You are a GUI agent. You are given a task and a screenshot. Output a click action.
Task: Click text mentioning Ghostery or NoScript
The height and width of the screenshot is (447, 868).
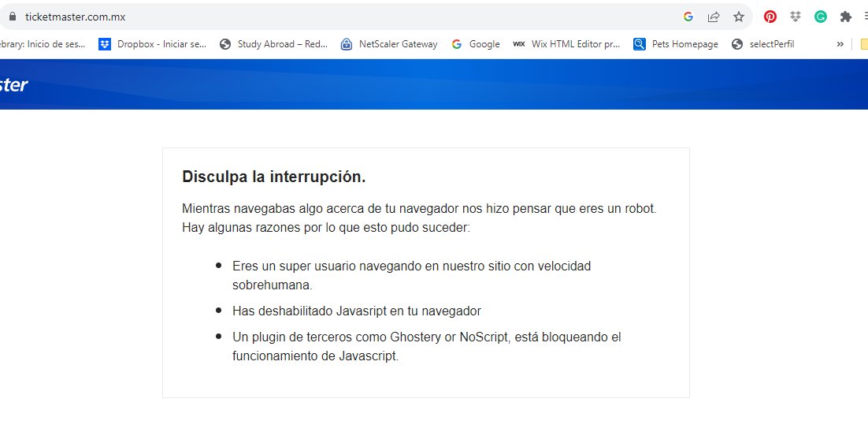pyautogui.click(x=427, y=347)
